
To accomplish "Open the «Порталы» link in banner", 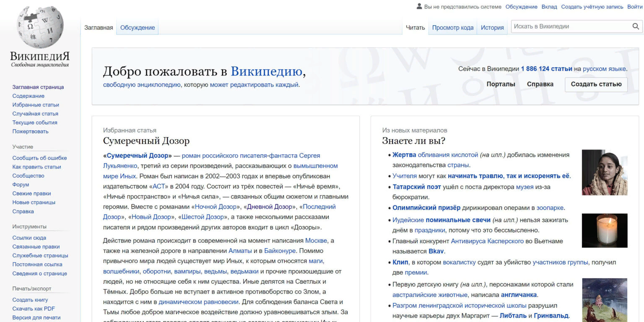I will point(501,84).
